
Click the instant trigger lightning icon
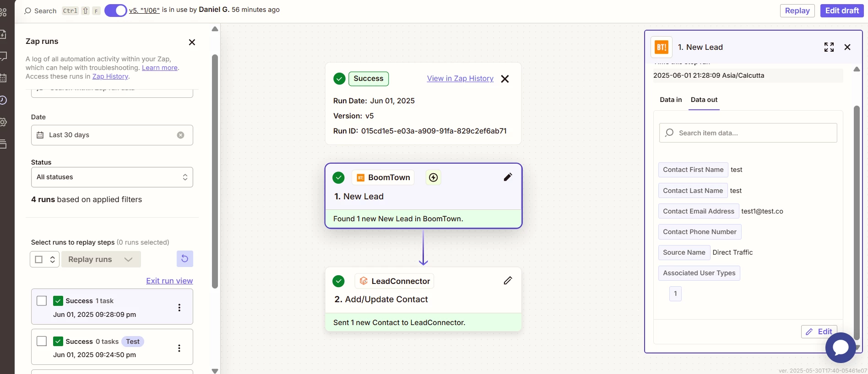tap(433, 177)
